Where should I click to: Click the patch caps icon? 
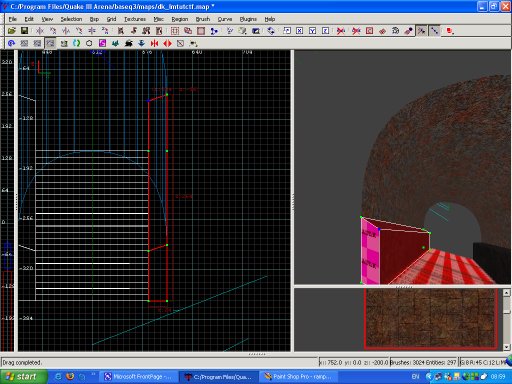click(x=64, y=43)
